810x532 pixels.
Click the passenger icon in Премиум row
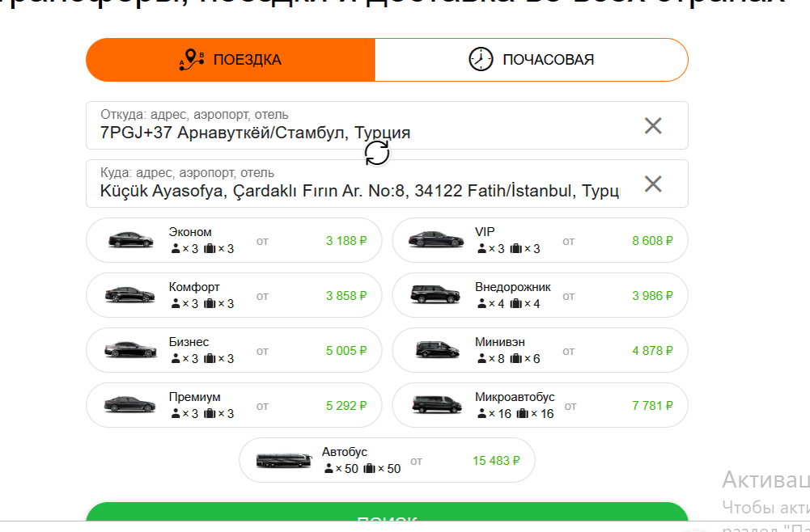point(175,413)
